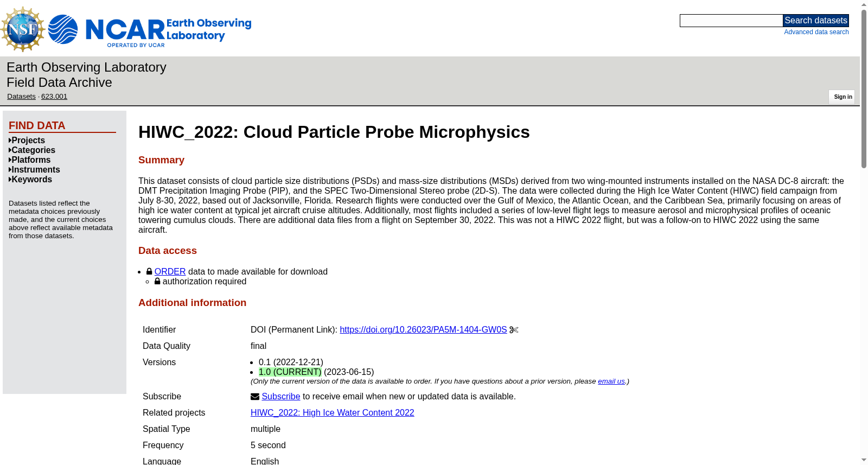This screenshot has height=465, width=868.
Task: Click the scrollbar down arrow
Action: click(x=864, y=460)
